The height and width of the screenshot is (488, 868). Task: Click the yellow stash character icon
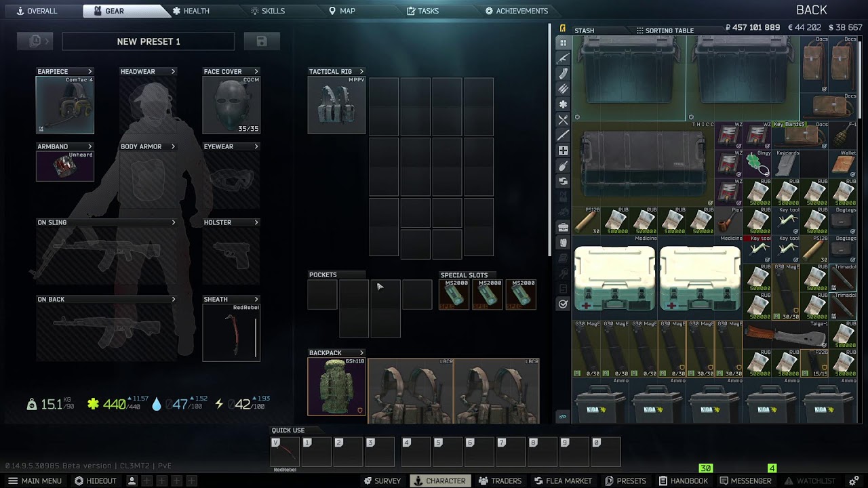pos(563,28)
